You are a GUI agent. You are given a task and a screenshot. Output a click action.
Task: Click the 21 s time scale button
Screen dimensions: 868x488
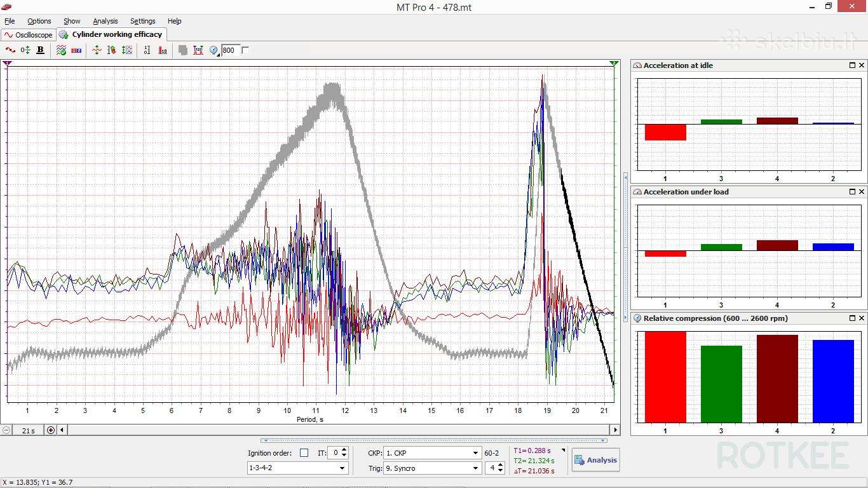coord(29,430)
